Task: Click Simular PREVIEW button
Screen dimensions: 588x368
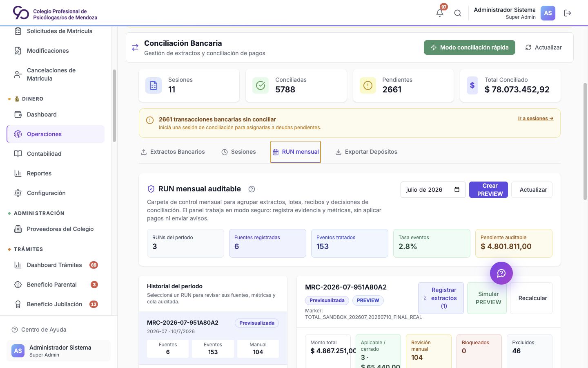Action: point(487,298)
